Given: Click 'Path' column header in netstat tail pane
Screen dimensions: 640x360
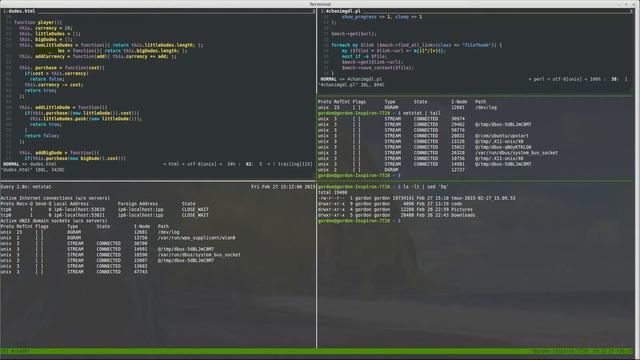Looking at the screenshot, I should 480,102.
